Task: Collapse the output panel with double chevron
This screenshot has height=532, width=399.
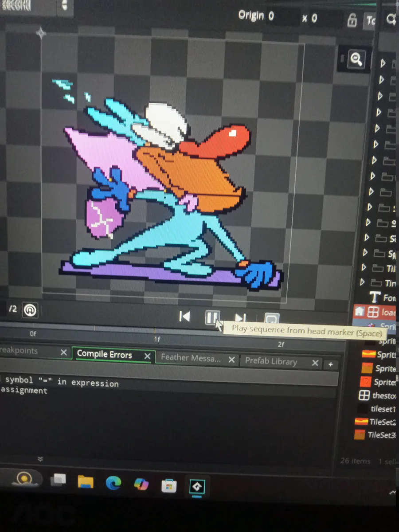Action: pyautogui.click(x=40, y=459)
